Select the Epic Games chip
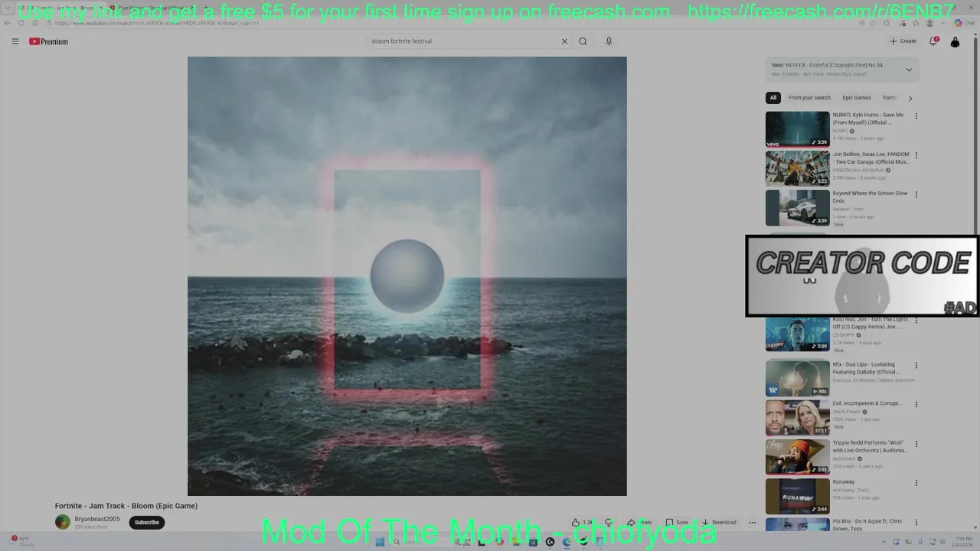 [x=857, y=98]
